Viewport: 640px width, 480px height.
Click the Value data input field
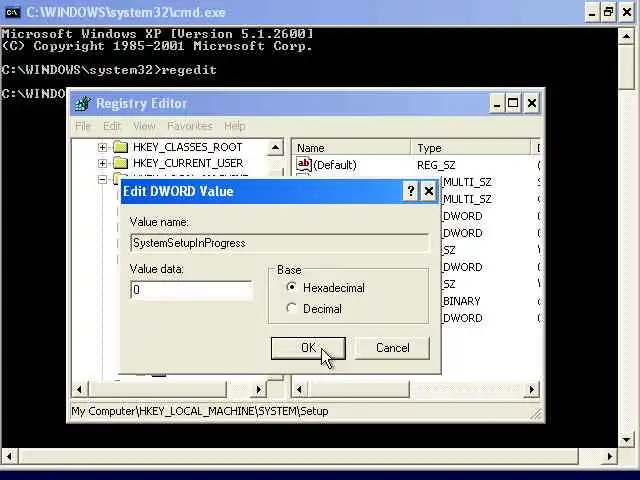click(x=191, y=290)
